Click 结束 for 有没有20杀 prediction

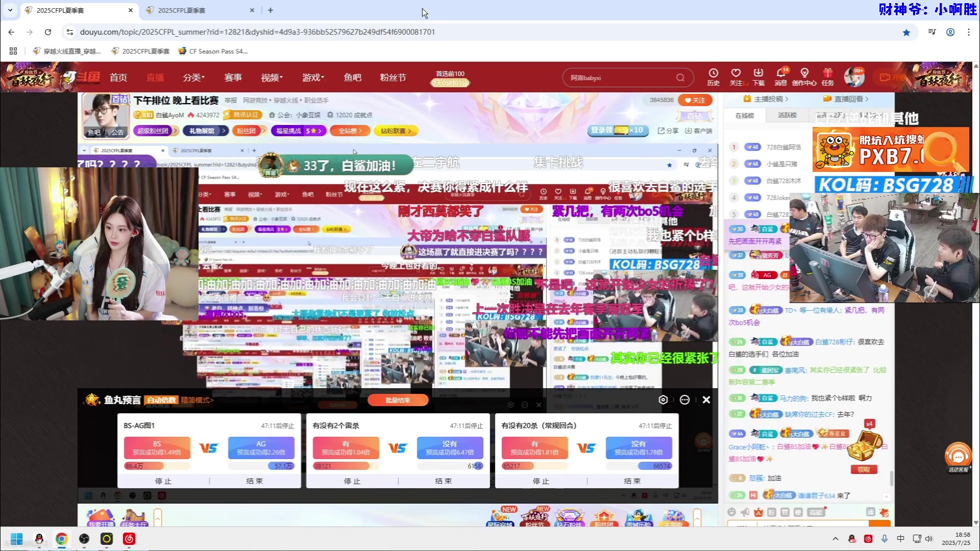632,481
